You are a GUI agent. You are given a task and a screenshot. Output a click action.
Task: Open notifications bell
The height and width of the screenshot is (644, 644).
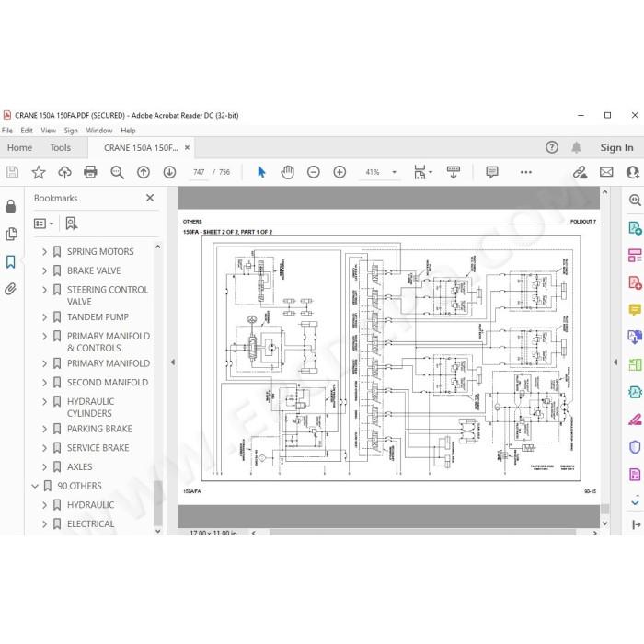[577, 147]
